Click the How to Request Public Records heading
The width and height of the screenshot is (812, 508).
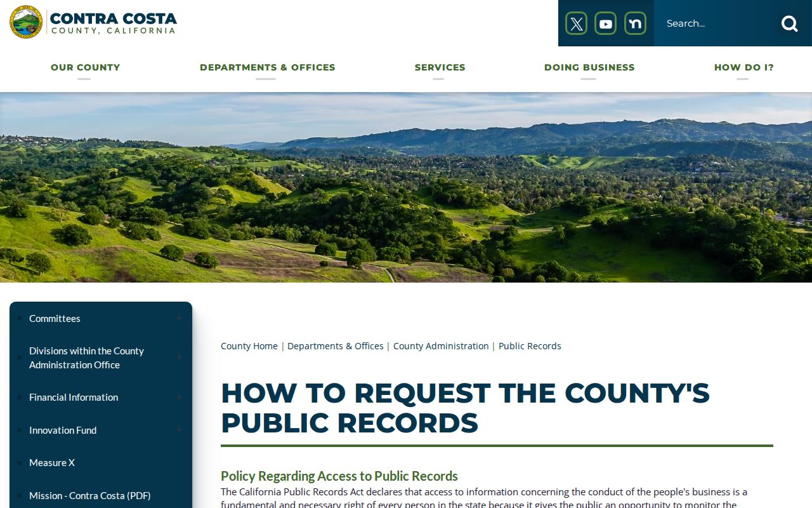[x=465, y=408]
